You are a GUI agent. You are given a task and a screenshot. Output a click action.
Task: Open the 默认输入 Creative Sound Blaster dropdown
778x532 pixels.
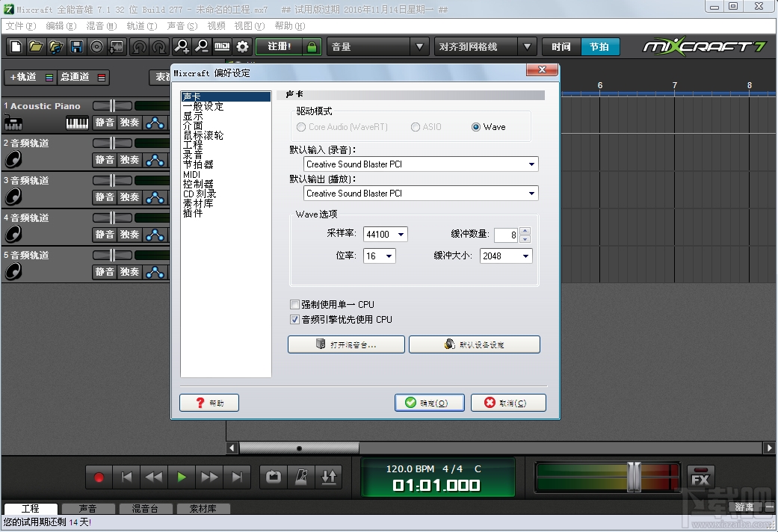(x=531, y=164)
